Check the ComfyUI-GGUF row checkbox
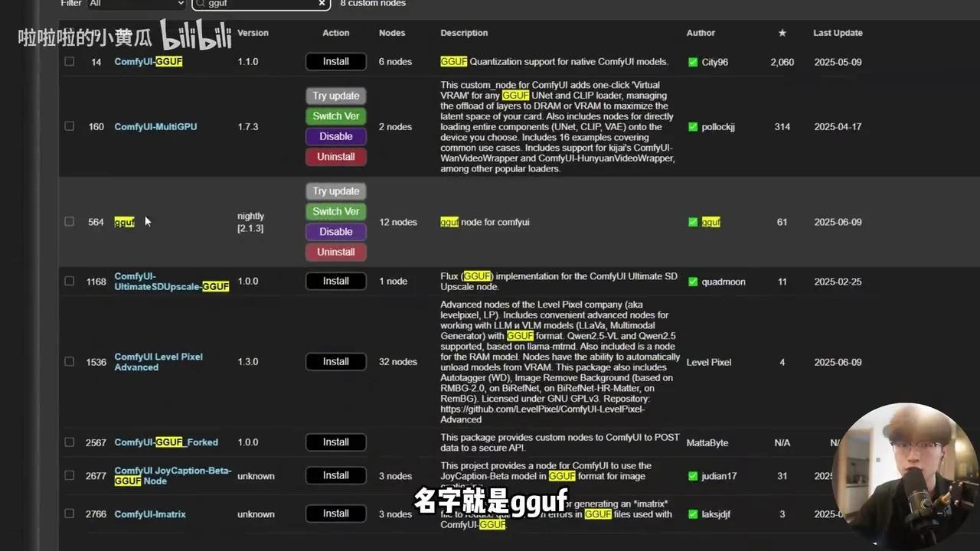 pos(69,62)
